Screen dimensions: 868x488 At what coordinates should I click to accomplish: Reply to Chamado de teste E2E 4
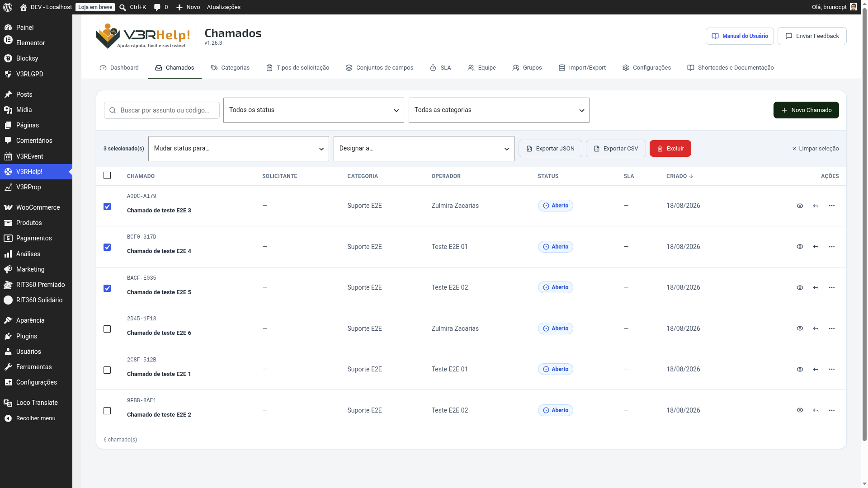[816, 247]
